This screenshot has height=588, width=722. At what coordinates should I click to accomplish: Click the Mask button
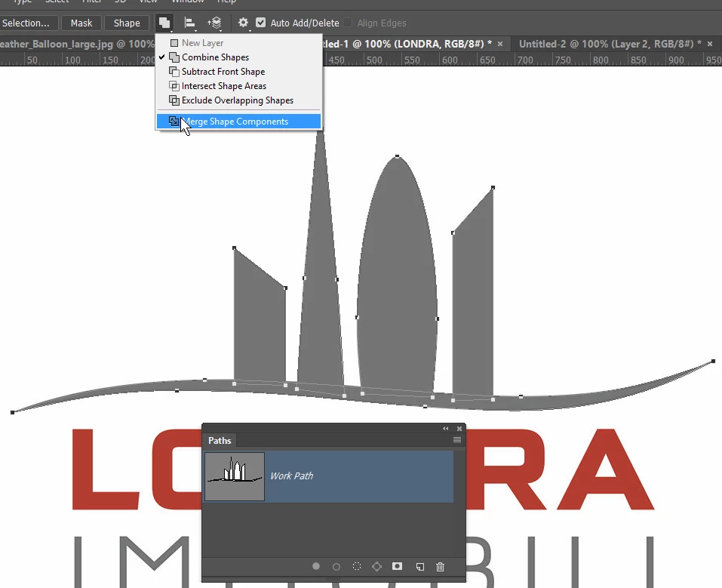coord(81,23)
